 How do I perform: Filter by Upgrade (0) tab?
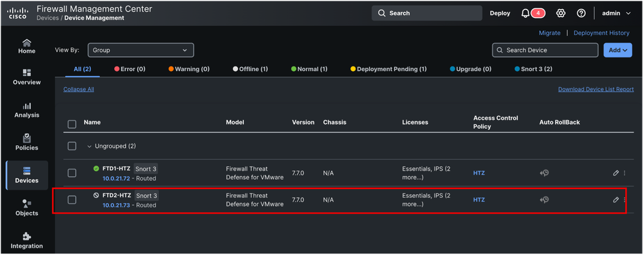click(x=470, y=69)
